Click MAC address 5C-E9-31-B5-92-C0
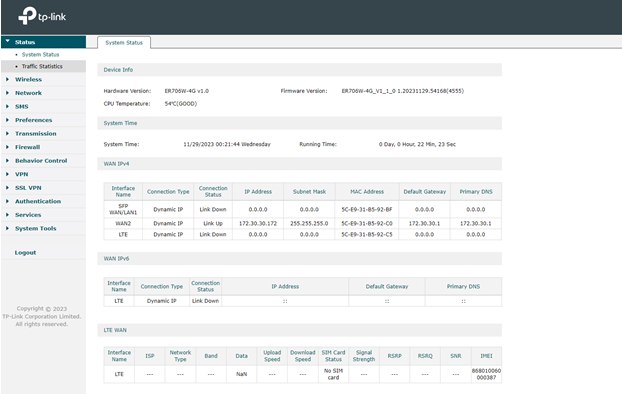This screenshot has height=394, width=622. (x=367, y=223)
